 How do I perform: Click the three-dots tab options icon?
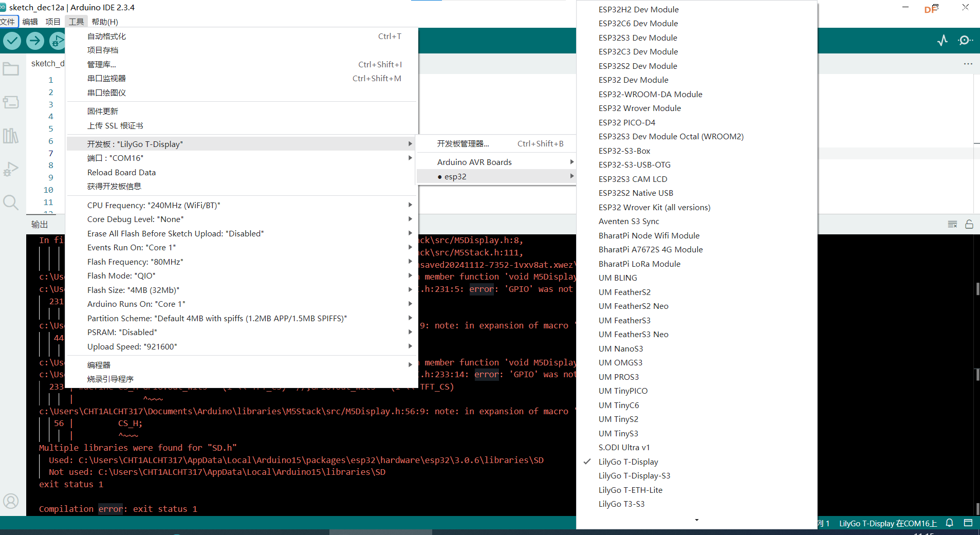tap(968, 64)
